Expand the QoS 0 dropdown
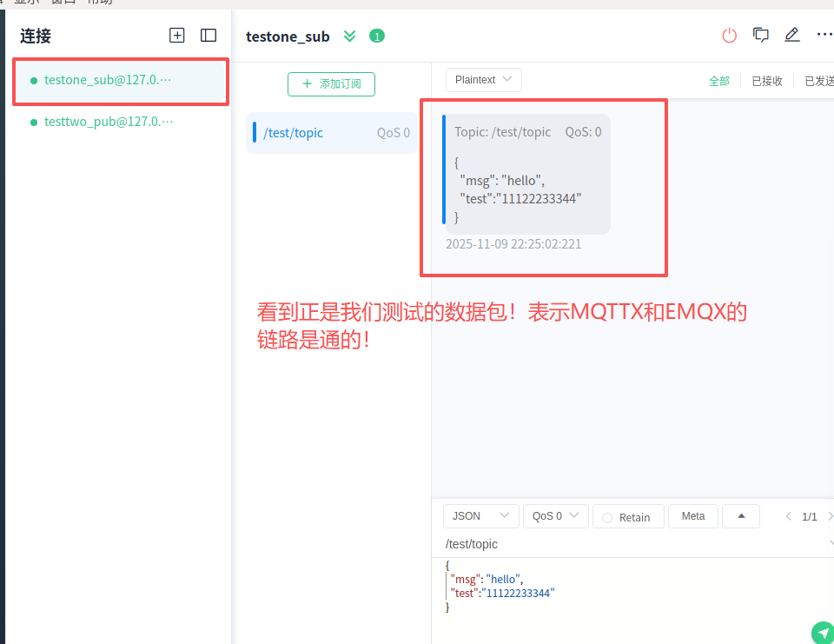 (x=556, y=516)
